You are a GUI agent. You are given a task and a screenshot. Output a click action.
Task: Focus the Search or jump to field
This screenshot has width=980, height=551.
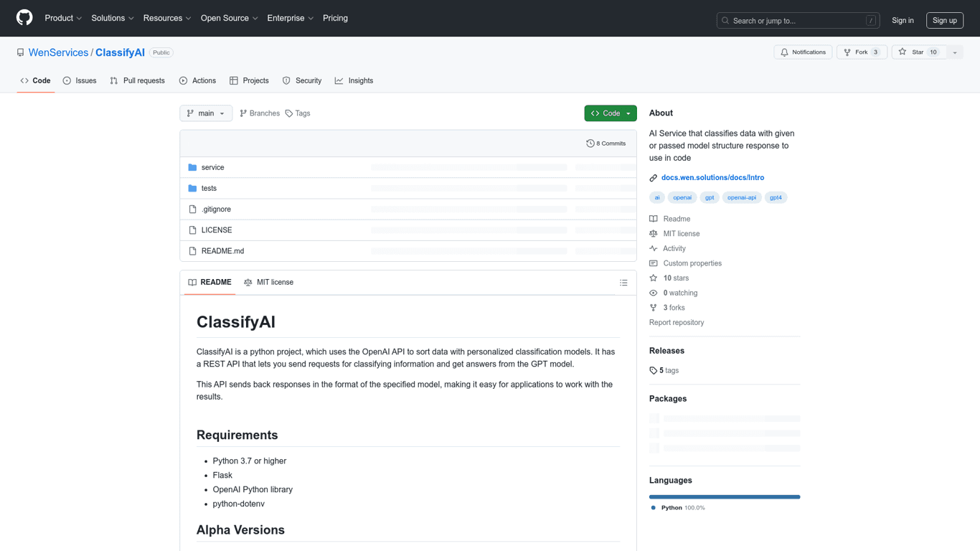[798, 21]
